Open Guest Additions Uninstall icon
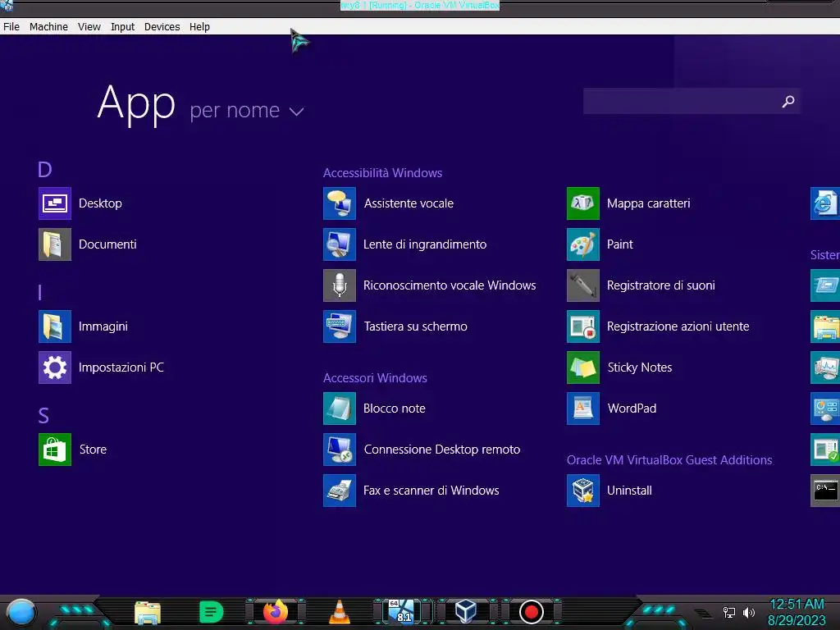Screen dimensions: 840x630 click(x=583, y=491)
